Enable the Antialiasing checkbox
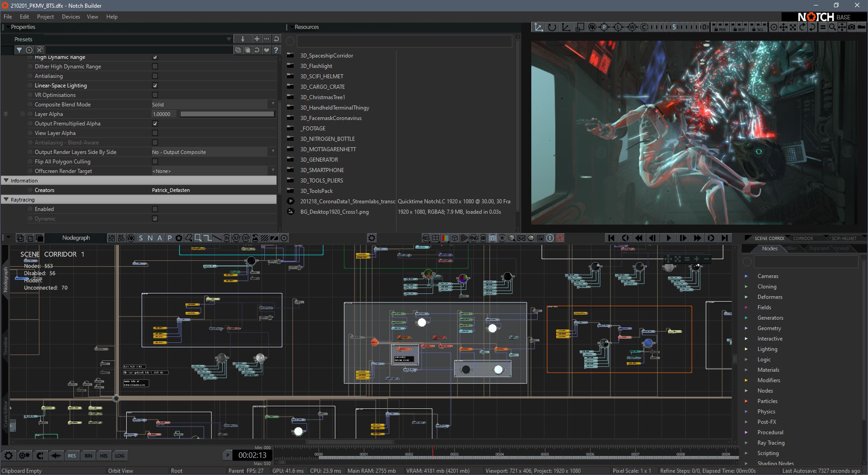 click(x=155, y=76)
